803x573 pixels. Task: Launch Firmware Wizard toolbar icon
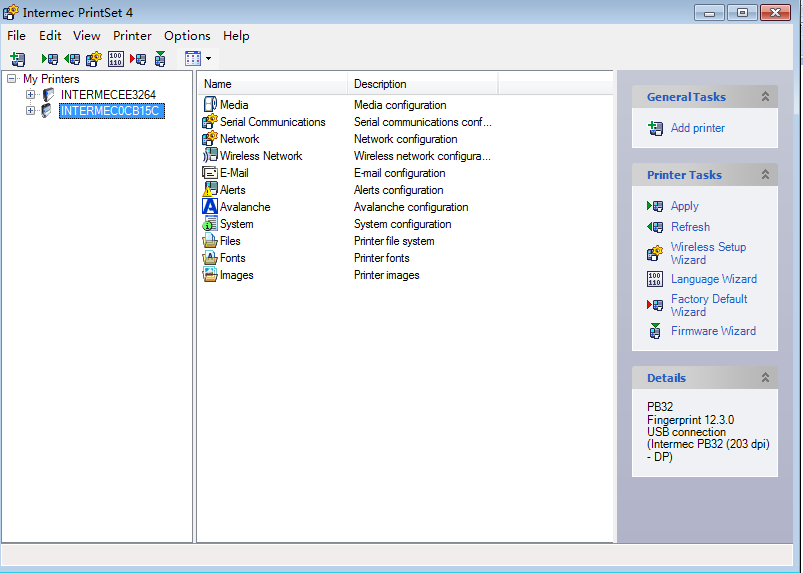click(x=160, y=59)
